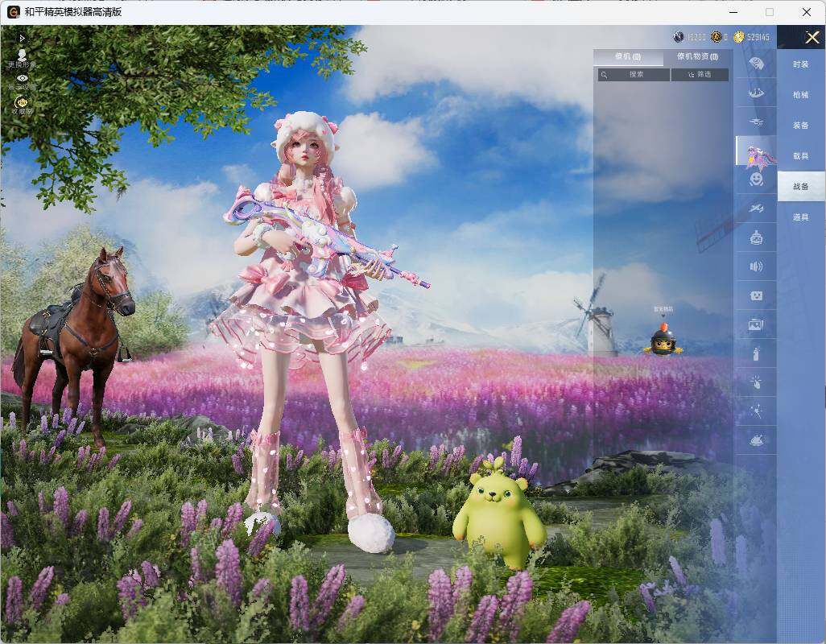Open the 筛选 filter dropdown
Viewport: 826px width, 644px height.
[700, 75]
